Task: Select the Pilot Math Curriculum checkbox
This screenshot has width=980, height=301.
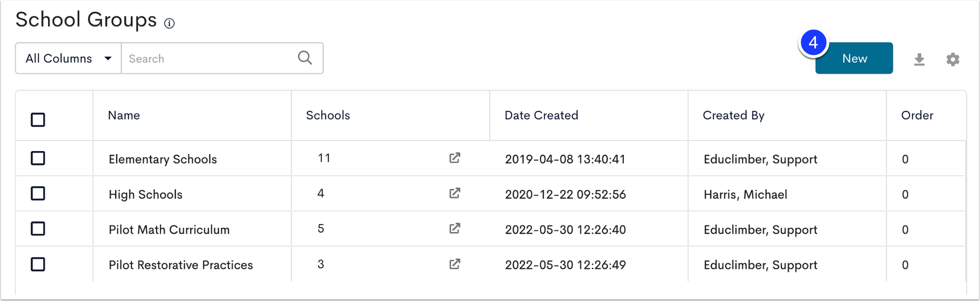Action: (x=38, y=228)
